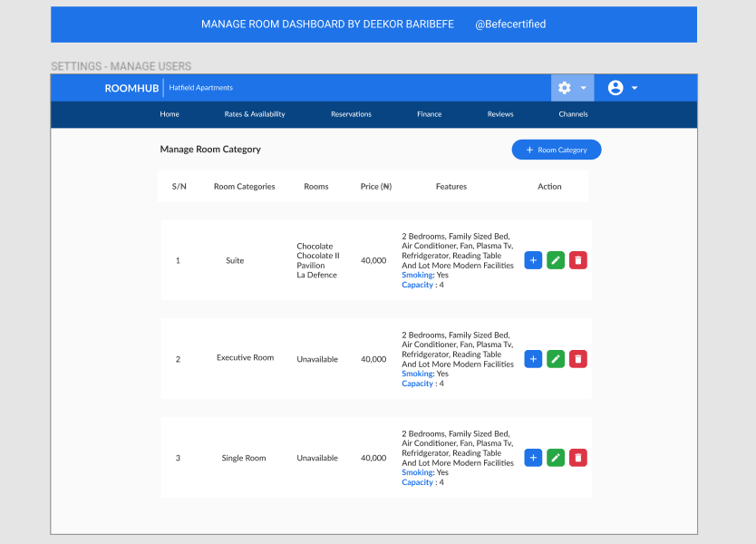Open the Channels menu
The width and height of the screenshot is (756, 544).
click(x=573, y=114)
